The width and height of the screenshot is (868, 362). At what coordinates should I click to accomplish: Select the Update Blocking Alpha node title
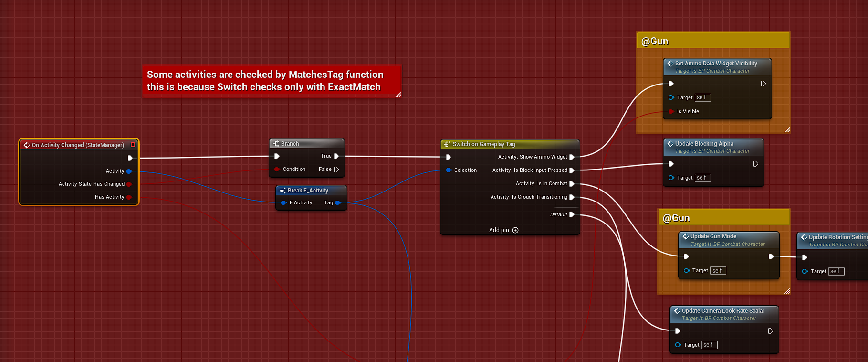pyautogui.click(x=704, y=144)
